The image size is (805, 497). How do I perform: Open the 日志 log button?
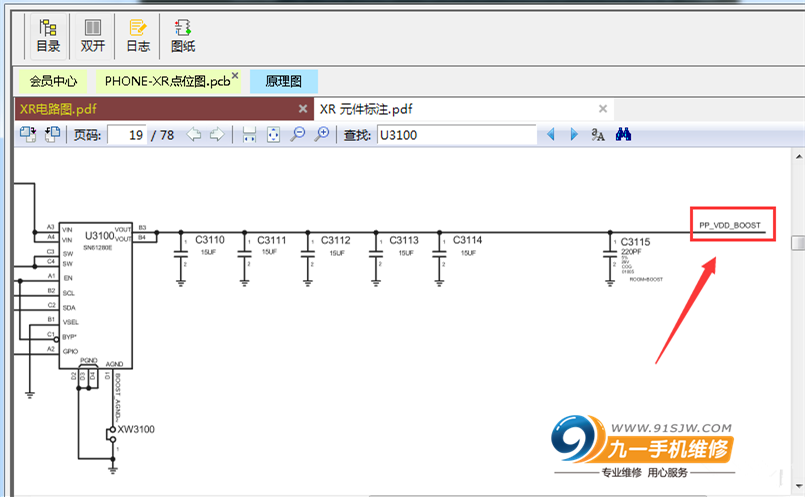138,36
